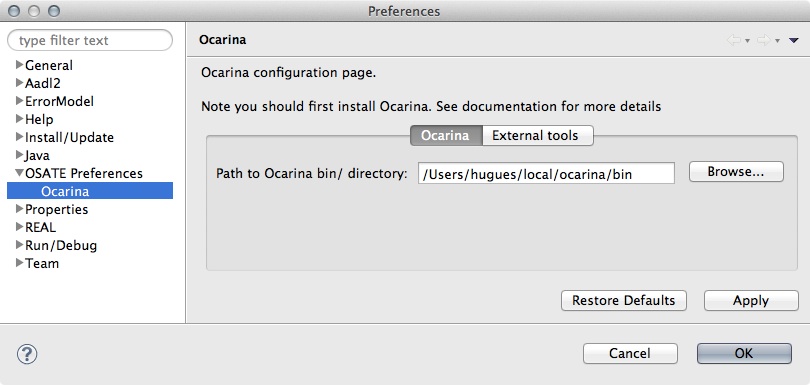
Task: Click the Browse... button
Action: [x=736, y=172]
